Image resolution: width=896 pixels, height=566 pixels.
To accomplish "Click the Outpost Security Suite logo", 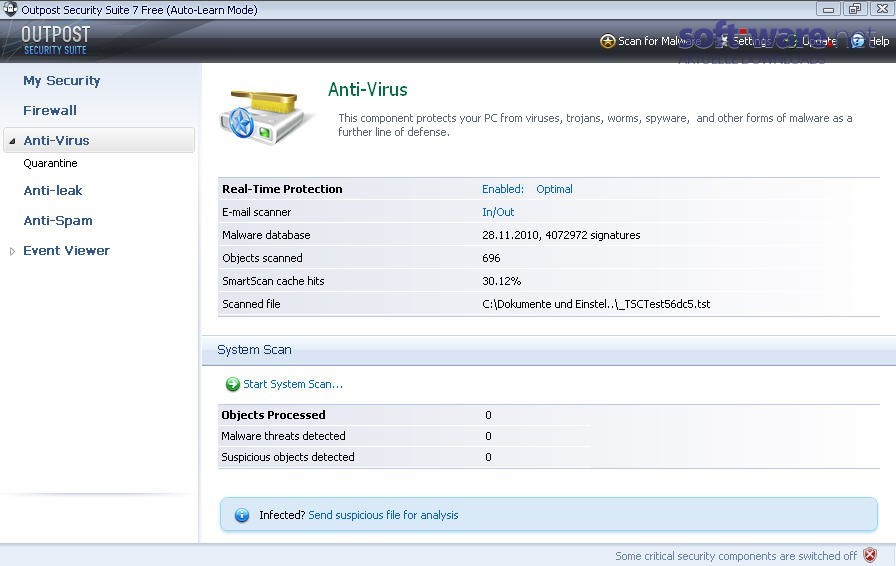I will [55, 40].
